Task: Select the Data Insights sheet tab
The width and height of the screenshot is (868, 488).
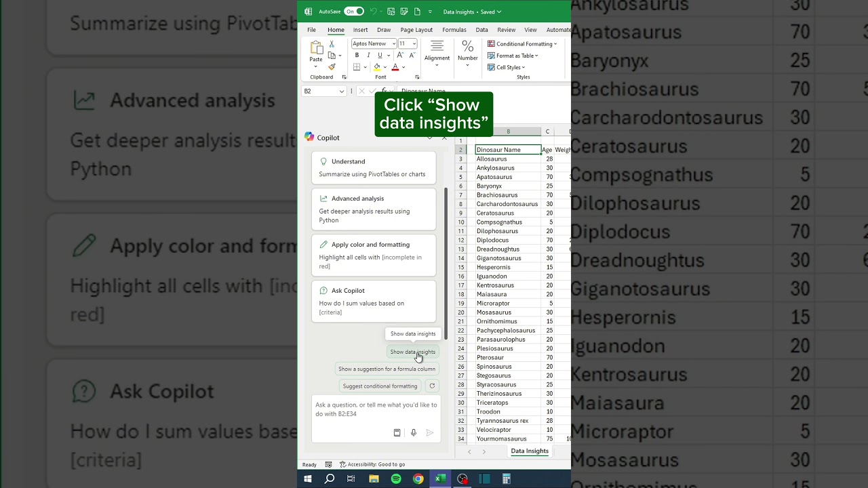Action: 530,451
